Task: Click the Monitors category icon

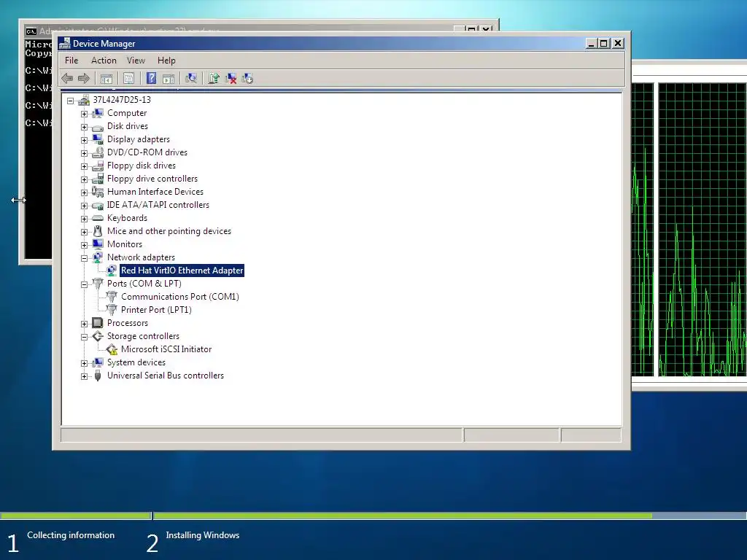Action: (x=98, y=244)
